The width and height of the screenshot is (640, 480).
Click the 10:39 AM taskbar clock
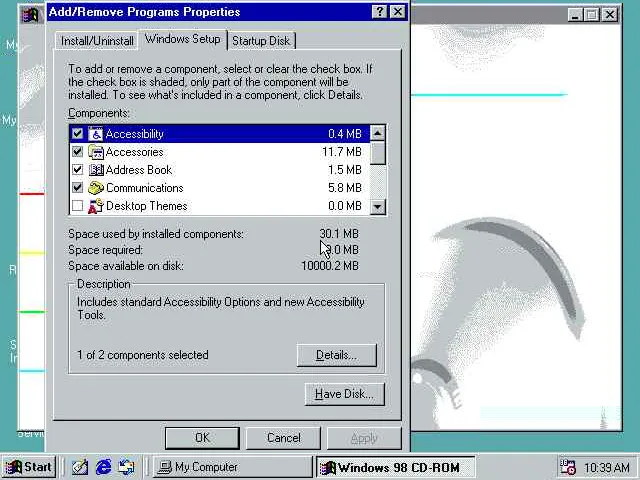click(x=607, y=467)
